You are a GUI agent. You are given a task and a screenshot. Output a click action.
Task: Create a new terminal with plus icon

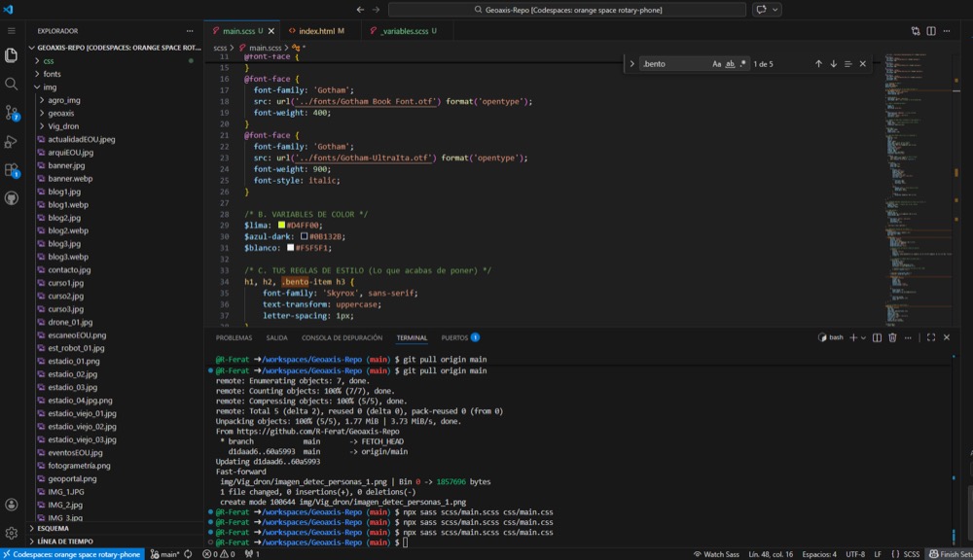853,337
